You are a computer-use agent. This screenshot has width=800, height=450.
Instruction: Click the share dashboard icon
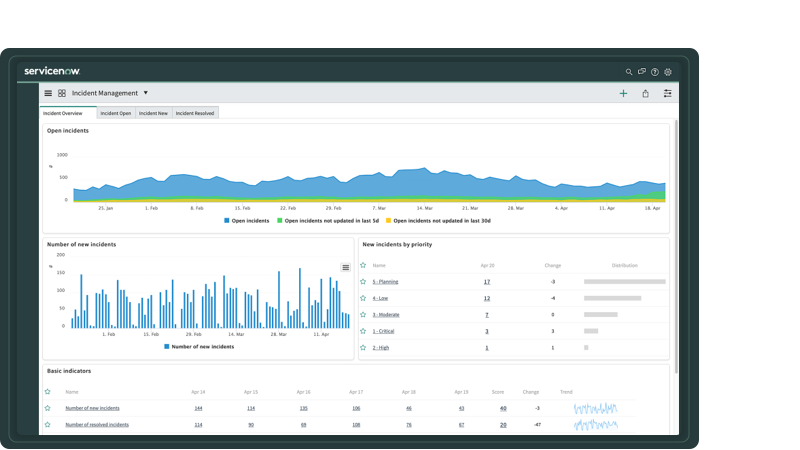pyautogui.click(x=645, y=93)
